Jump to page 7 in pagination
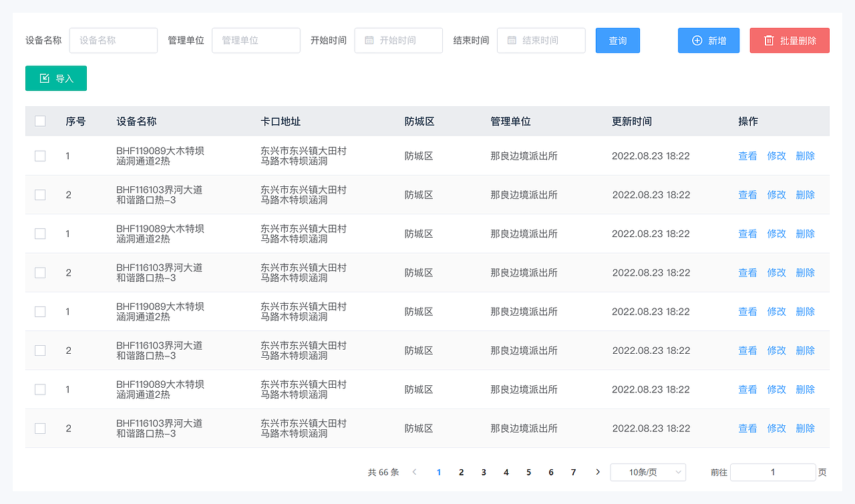855x504 pixels. click(x=573, y=472)
